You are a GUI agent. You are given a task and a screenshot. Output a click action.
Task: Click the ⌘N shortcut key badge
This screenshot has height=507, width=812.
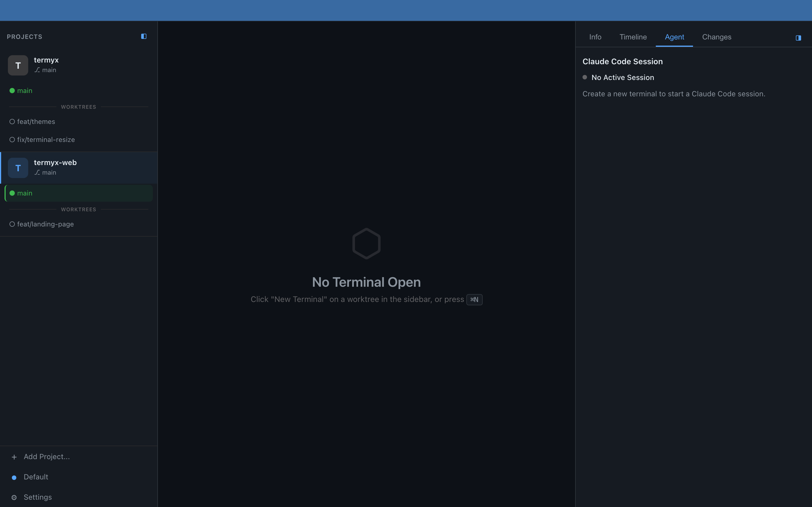coord(474,300)
